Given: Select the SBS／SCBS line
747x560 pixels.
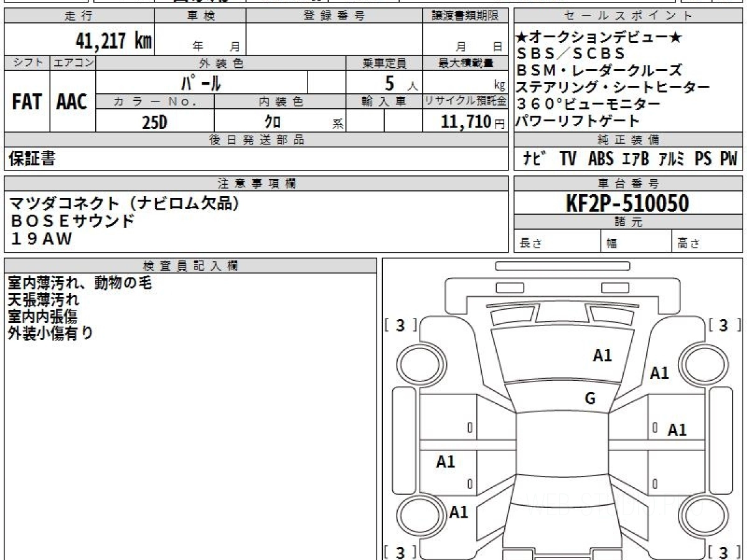Looking at the screenshot, I should coord(570,54).
